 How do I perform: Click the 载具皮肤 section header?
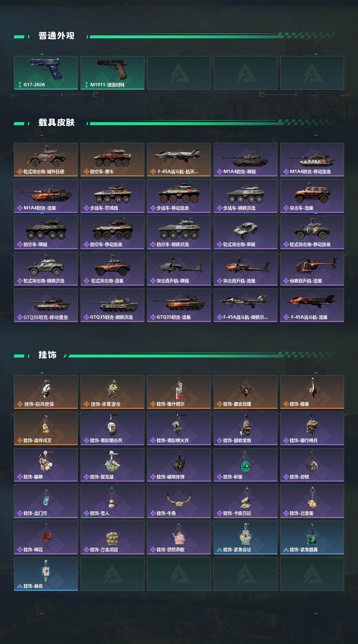click(56, 123)
